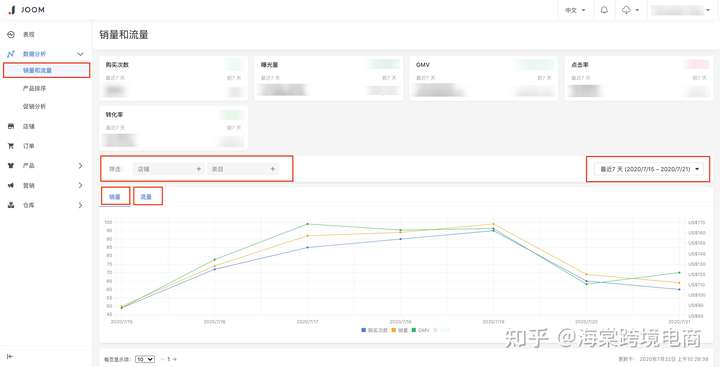The width and height of the screenshot is (720, 367).
Task: Select 销量和流量 in the sidebar
Action: (x=46, y=70)
